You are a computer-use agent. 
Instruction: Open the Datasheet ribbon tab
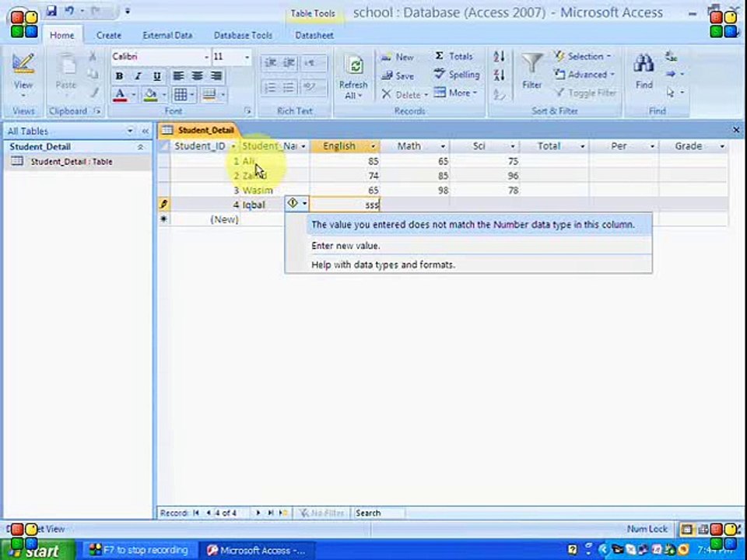[314, 35]
